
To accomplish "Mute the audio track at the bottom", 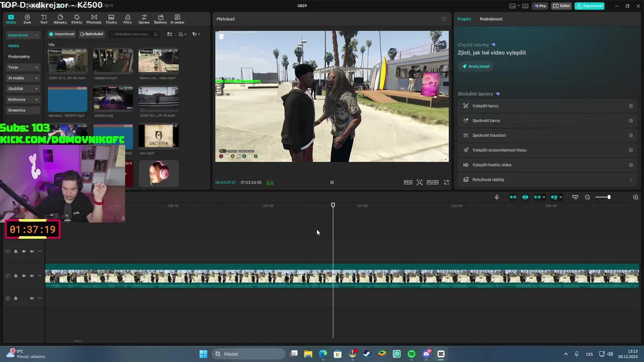I will click(x=32, y=298).
